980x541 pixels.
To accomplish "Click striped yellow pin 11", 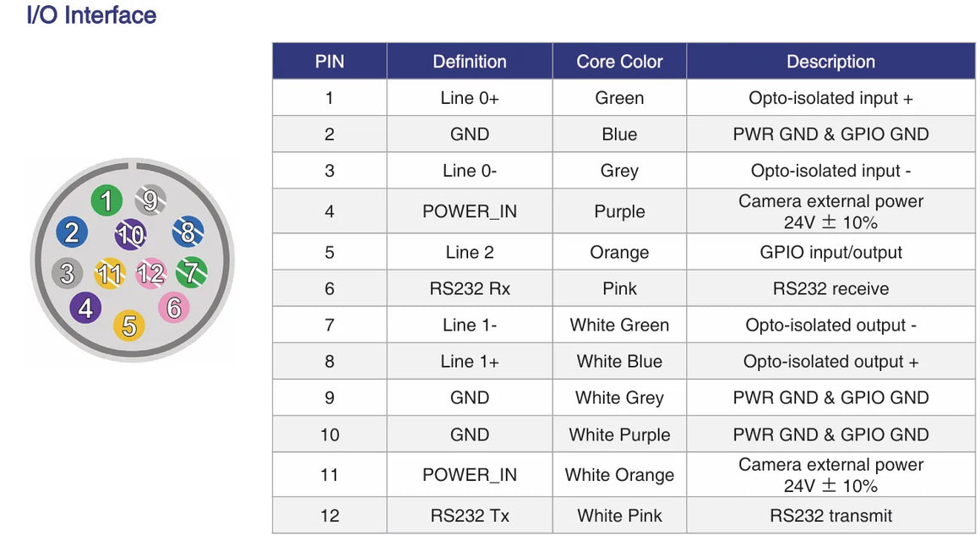I will pos(109,273).
